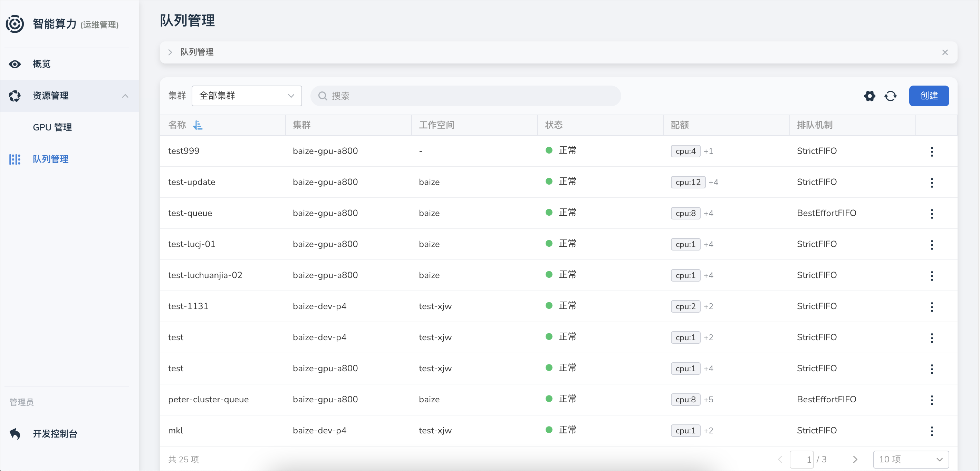This screenshot has height=471, width=980.
Task: Click the 工作空间 column header
Action: click(x=436, y=125)
